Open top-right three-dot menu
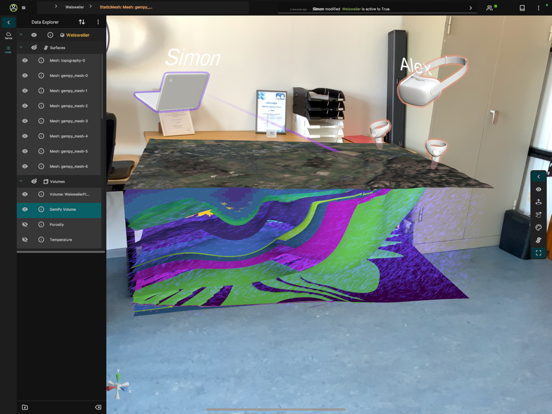Screen dimensions: 552x414 [x=538, y=7]
